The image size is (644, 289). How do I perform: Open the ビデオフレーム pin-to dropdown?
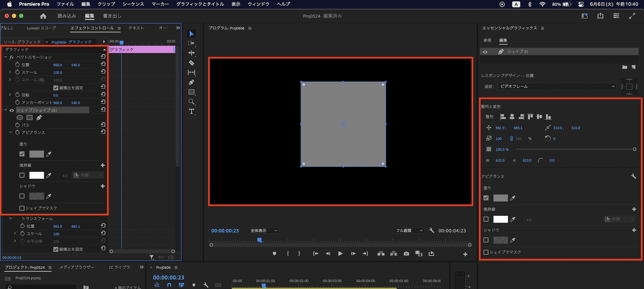tap(557, 86)
